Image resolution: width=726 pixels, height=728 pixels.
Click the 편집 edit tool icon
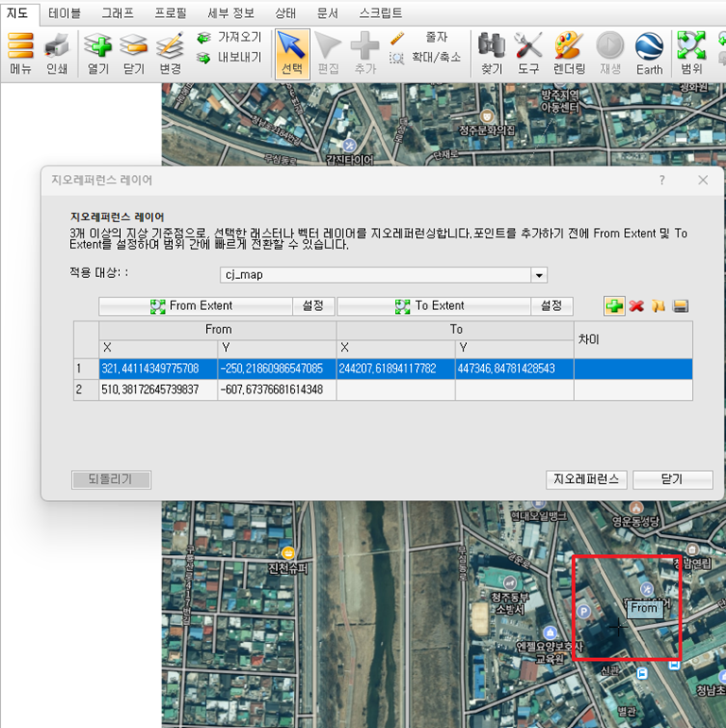328,54
